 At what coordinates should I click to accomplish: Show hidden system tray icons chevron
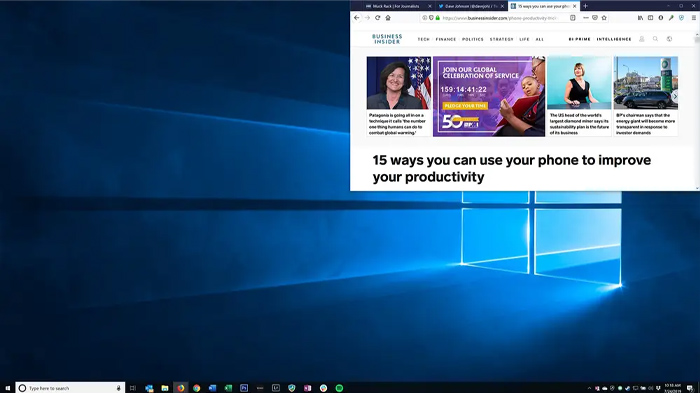coord(589,388)
